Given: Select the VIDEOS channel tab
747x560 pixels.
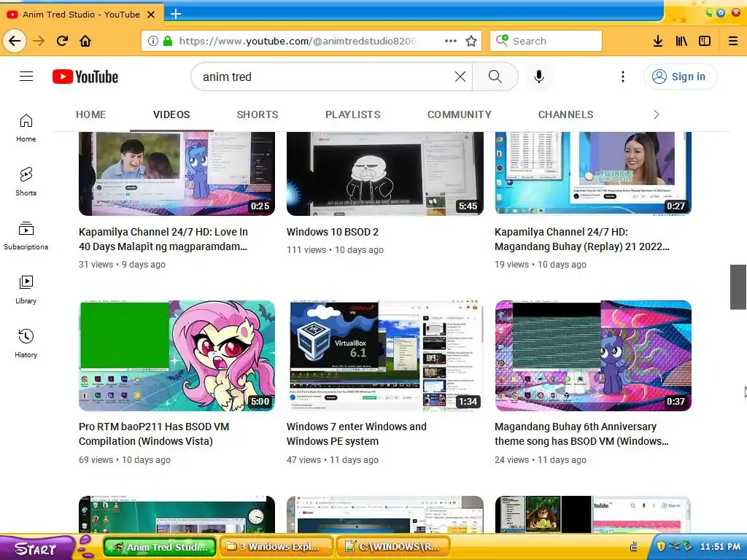Looking at the screenshot, I should tap(171, 114).
